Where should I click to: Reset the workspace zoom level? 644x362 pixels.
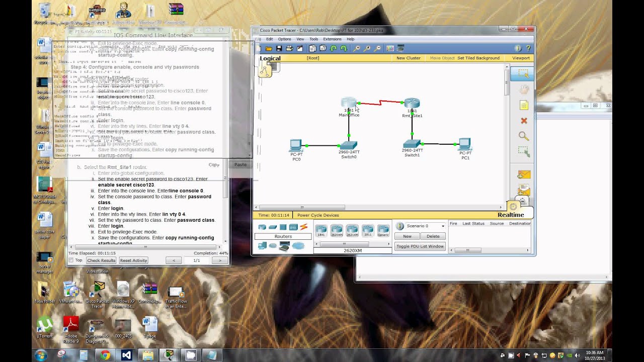click(367, 48)
